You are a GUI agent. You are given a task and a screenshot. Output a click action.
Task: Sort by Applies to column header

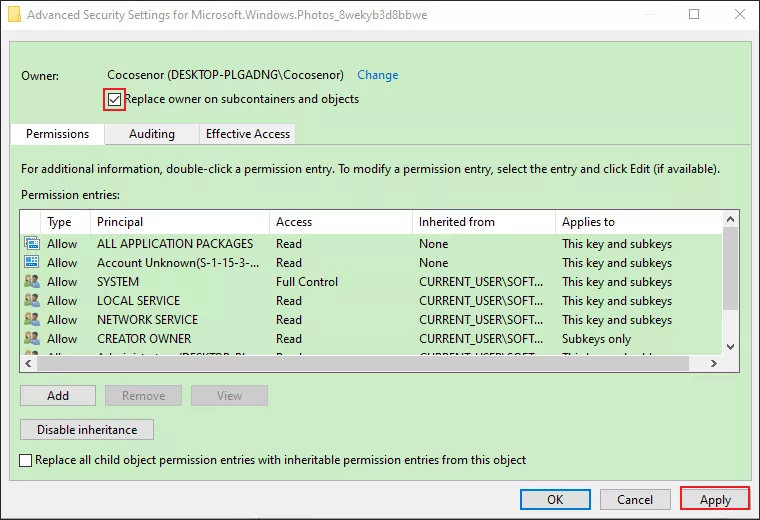coord(638,222)
